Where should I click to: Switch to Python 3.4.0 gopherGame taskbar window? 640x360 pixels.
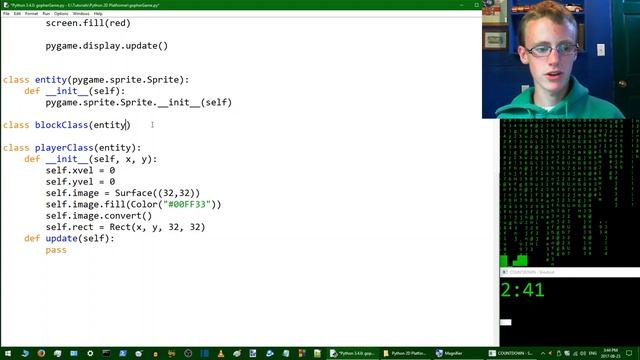(353, 353)
